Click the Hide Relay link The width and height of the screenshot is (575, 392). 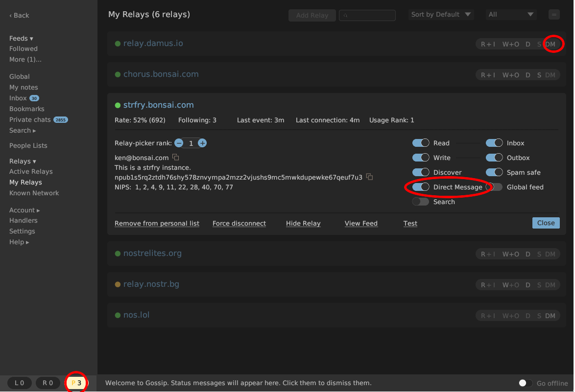point(303,223)
